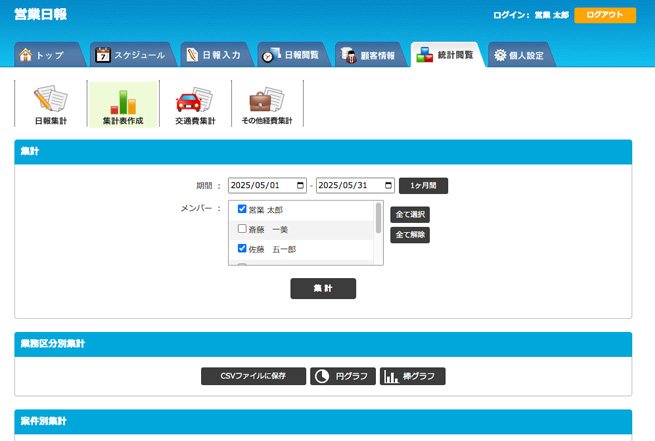Check the 斎藤 一美 member checkbox
Screen dimensions: 655x441
coord(242,228)
